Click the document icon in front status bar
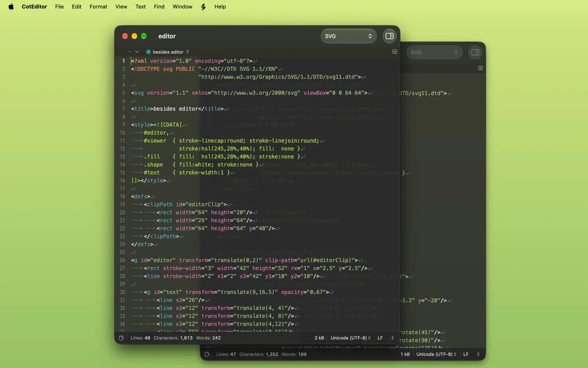Image resolution: width=588 pixels, height=368 pixels. pyautogui.click(x=121, y=338)
